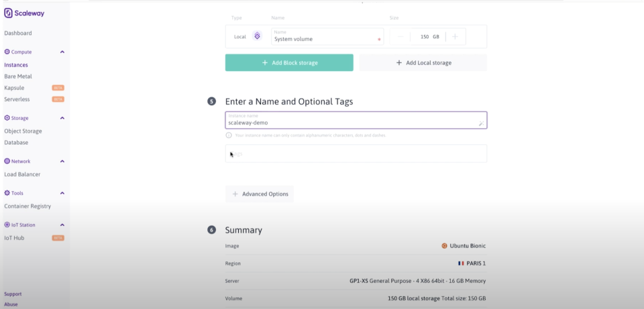Click the BETA badge next to IoT Hub
The image size is (644, 309).
[58, 238]
